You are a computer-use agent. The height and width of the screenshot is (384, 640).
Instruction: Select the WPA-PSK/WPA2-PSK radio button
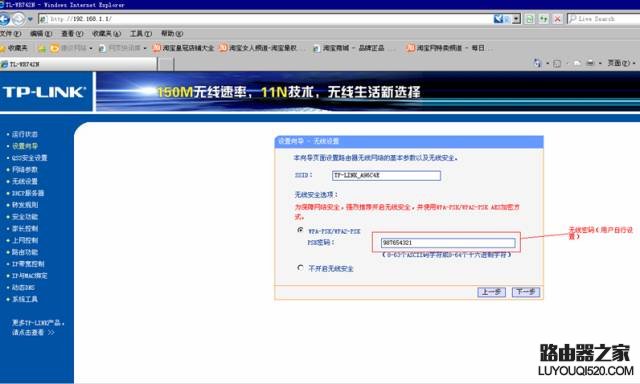[x=300, y=231]
